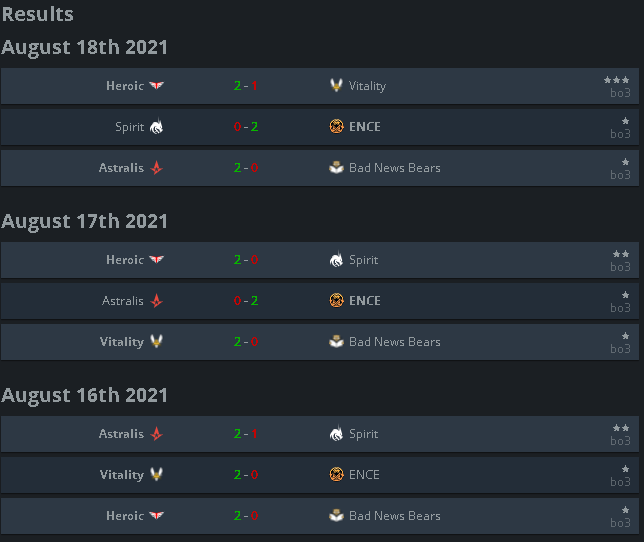The image size is (644, 542).
Task: Click ENCE logo in August 16th Vitality match
Action: (x=336, y=475)
